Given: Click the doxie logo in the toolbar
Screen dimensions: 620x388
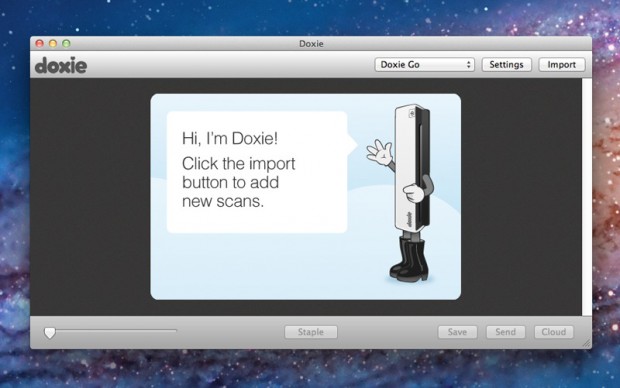Looking at the screenshot, I should (x=61, y=65).
